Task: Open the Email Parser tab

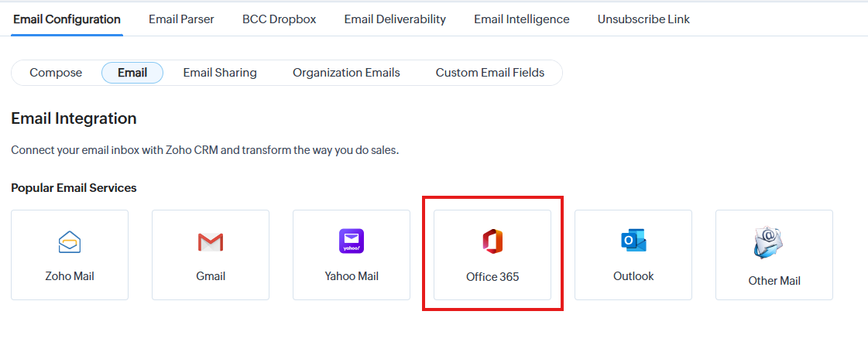Action: click(181, 19)
